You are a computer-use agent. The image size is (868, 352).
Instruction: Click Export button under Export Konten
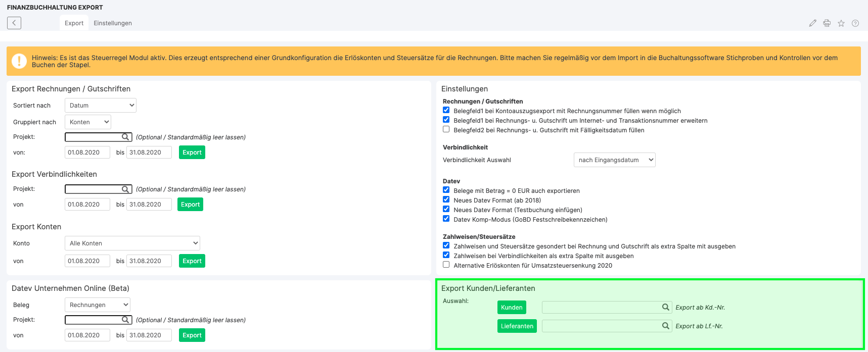click(x=192, y=261)
